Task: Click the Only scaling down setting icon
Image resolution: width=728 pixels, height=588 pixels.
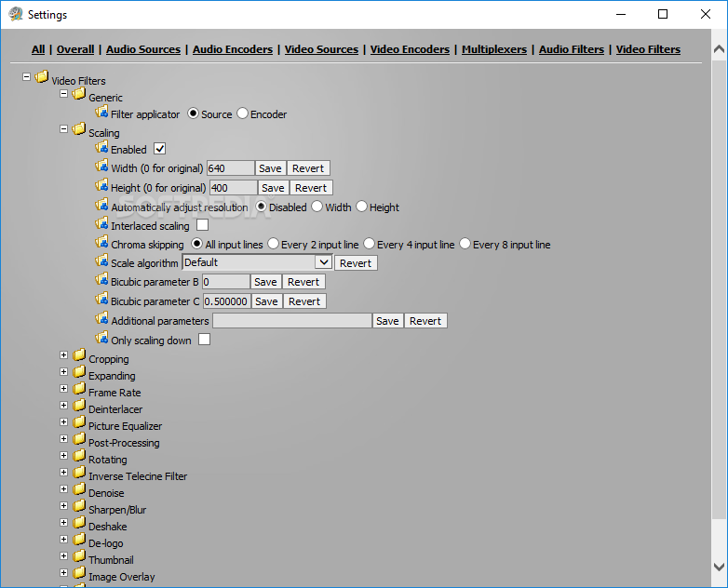Action: tap(101, 338)
